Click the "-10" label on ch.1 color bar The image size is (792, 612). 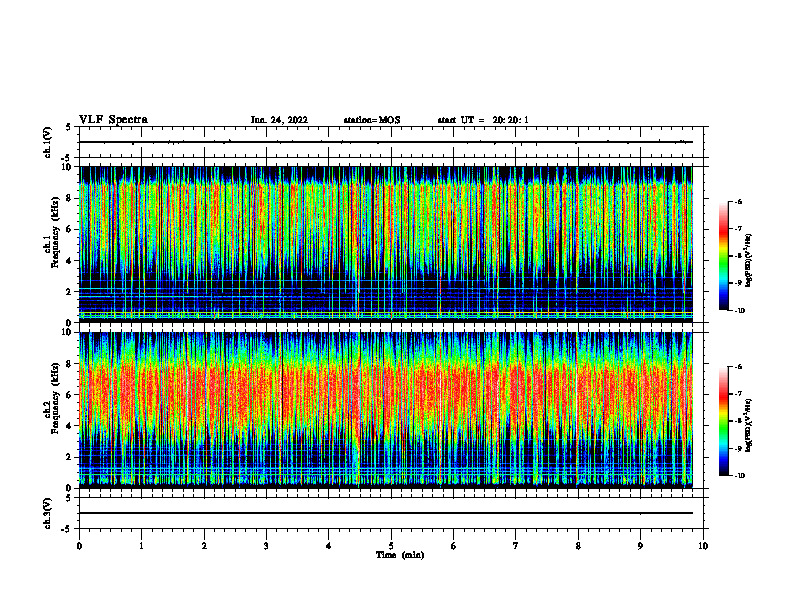739,310
